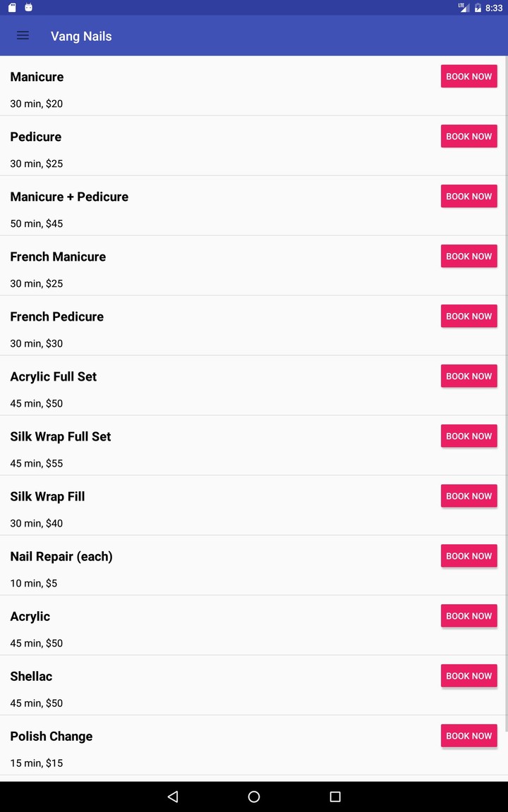The image size is (508, 812).
Task: Book the Acrylic Full Set
Action: (x=468, y=376)
